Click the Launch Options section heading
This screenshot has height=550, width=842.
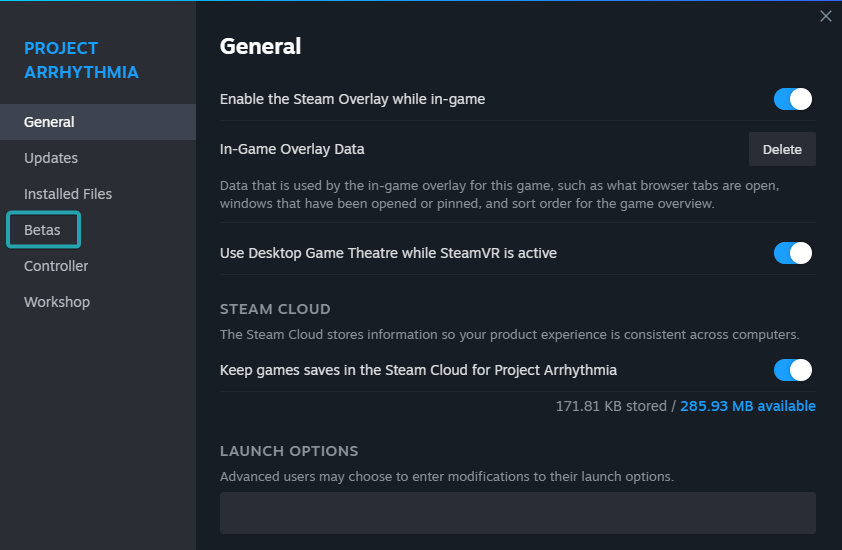coord(289,451)
